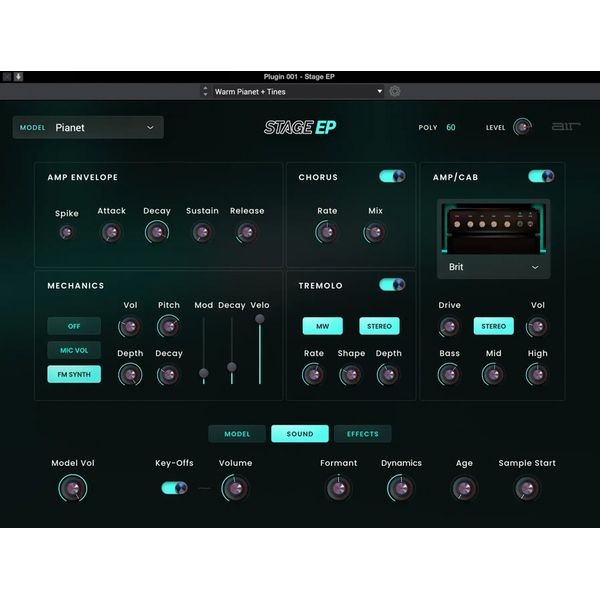This screenshot has width=600, height=600.
Task: Click the Mid EQ knob
Action: (x=493, y=375)
